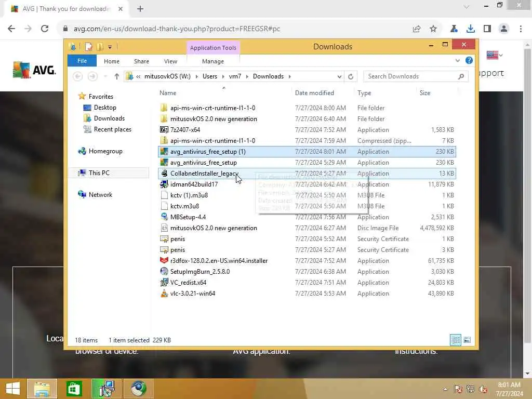
Task: Open the quick access toolbar dropdown arrow
Action: 110,47
